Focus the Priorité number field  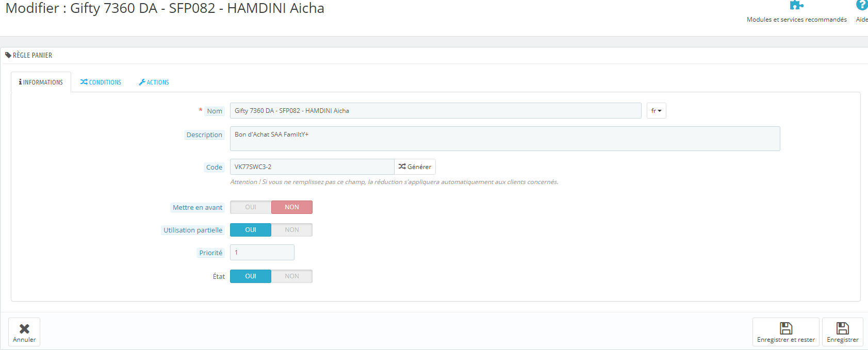262,253
